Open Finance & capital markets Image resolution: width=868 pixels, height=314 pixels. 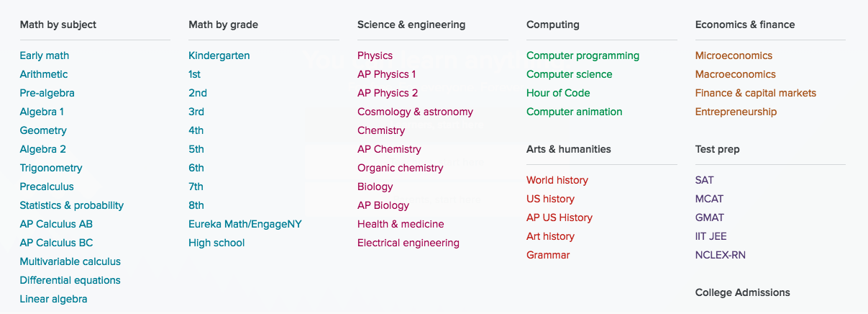[x=756, y=93]
